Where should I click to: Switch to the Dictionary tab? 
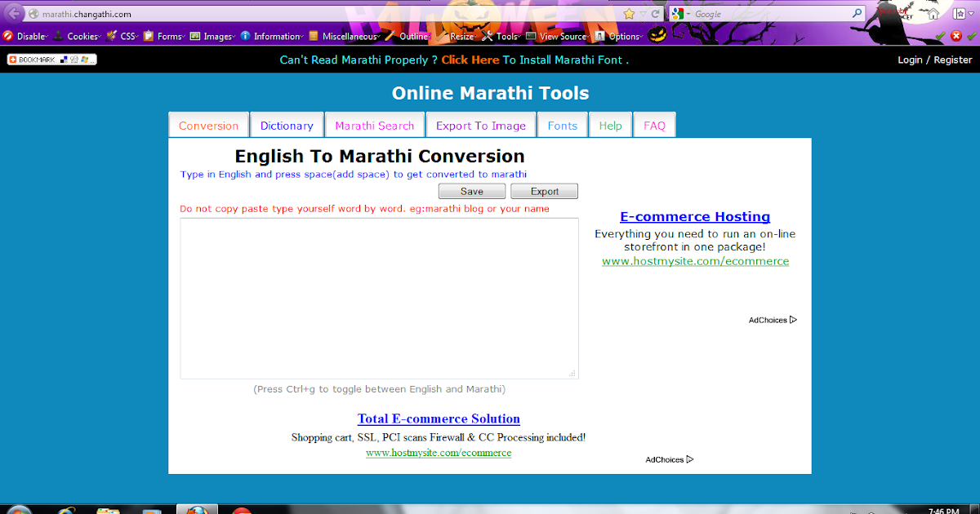click(287, 125)
